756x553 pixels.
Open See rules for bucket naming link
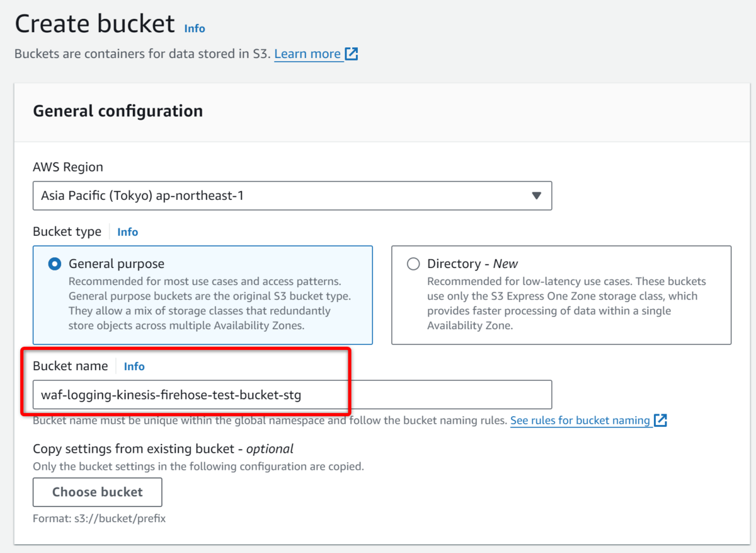(x=580, y=421)
